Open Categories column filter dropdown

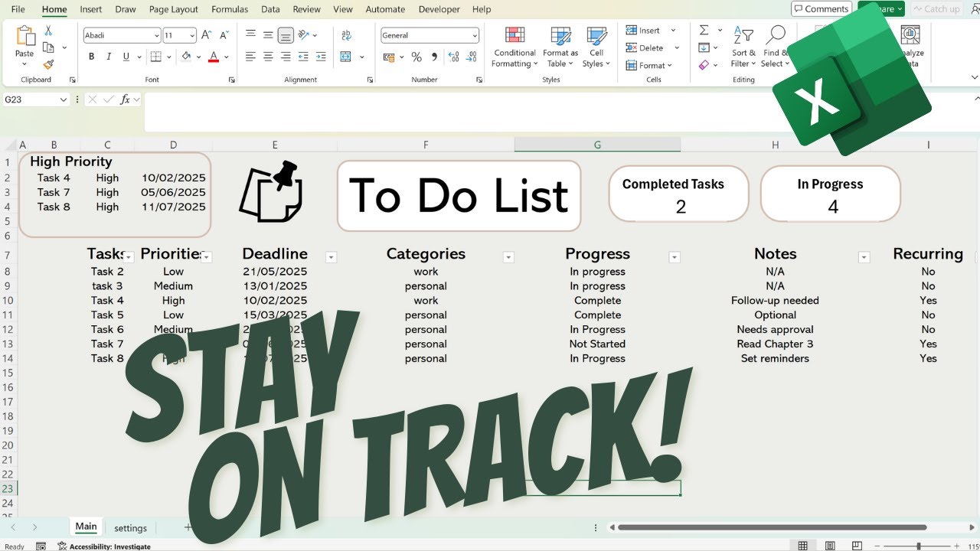point(508,257)
